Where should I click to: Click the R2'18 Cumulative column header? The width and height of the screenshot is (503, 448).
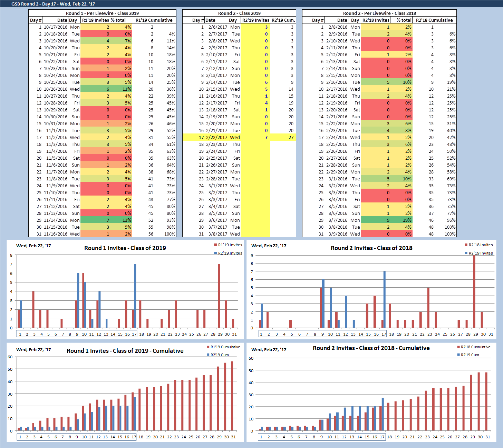(434, 20)
